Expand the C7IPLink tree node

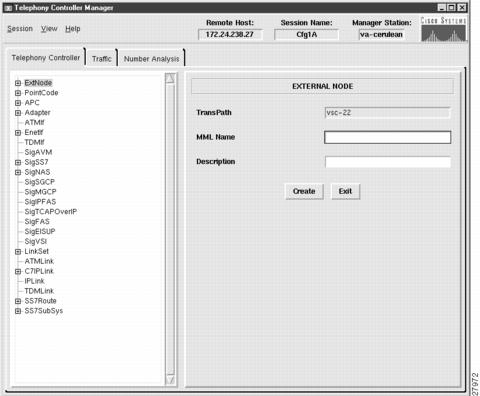[18, 271]
